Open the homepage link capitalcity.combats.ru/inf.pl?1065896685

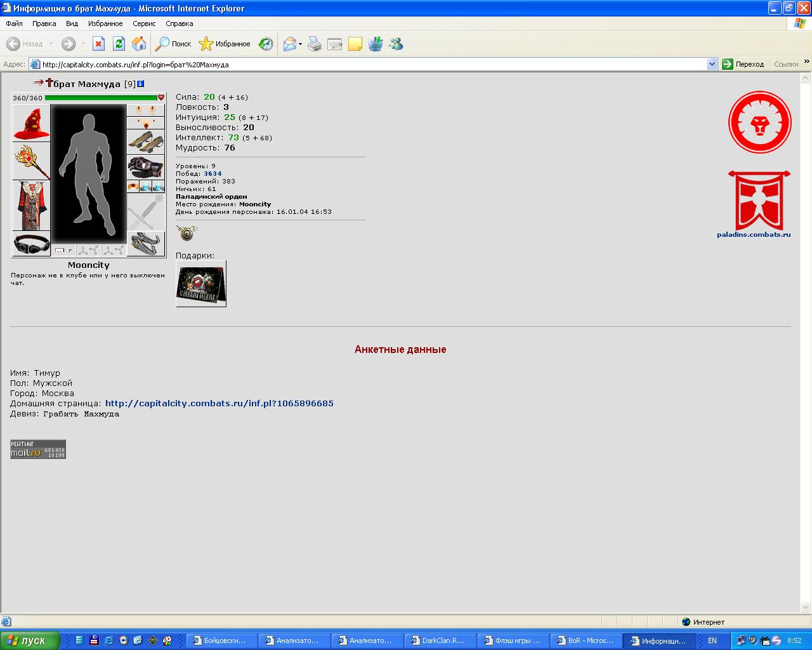[x=219, y=403]
